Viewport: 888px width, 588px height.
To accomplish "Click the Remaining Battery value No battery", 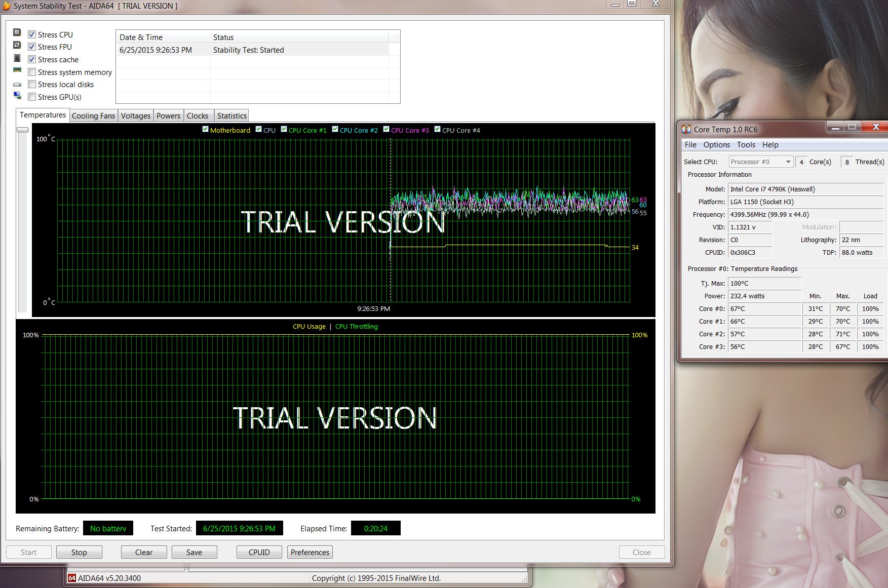I will click(x=108, y=528).
